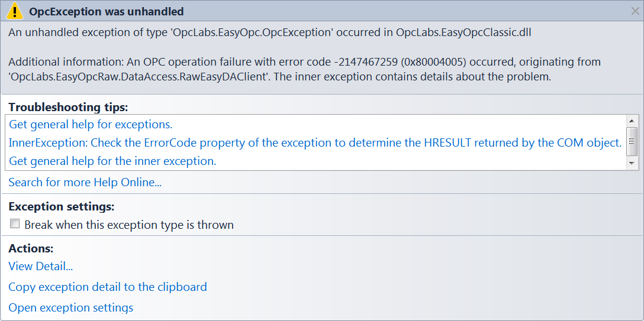Open the InnerException ErrorCode HRESULT tip
The height and width of the screenshot is (321, 644).
tap(315, 142)
